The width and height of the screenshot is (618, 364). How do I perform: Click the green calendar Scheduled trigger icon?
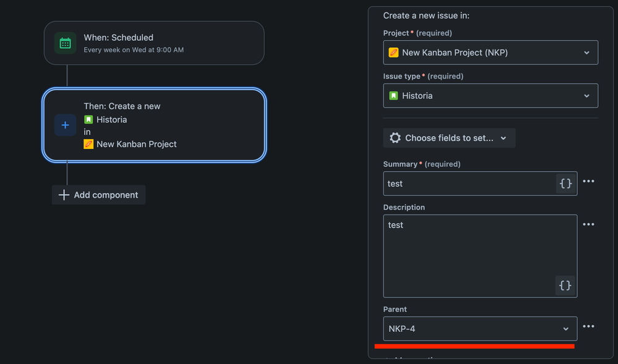pyautogui.click(x=65, y=43)
